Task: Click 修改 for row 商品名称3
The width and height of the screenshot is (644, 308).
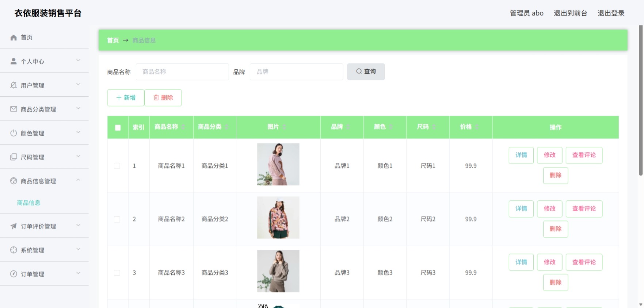Action: tap(550, 262)
